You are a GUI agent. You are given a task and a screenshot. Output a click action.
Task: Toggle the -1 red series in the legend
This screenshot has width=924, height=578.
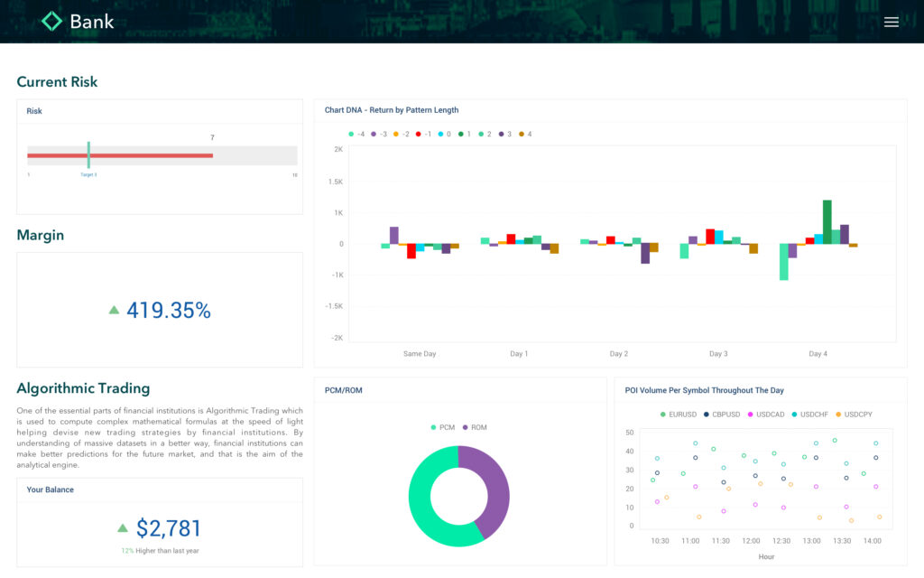[x=423, y=134]
